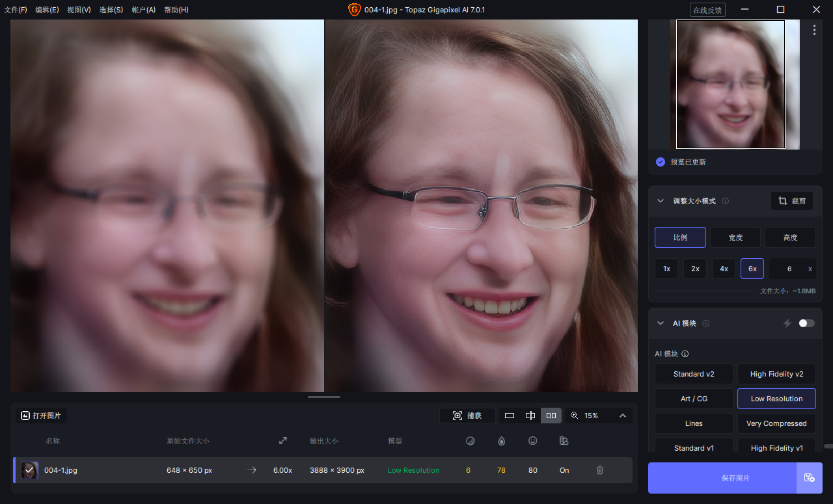833x504 pixels.
Task: Open the 编辑(E) menu
Action: [x=47, y=10]
